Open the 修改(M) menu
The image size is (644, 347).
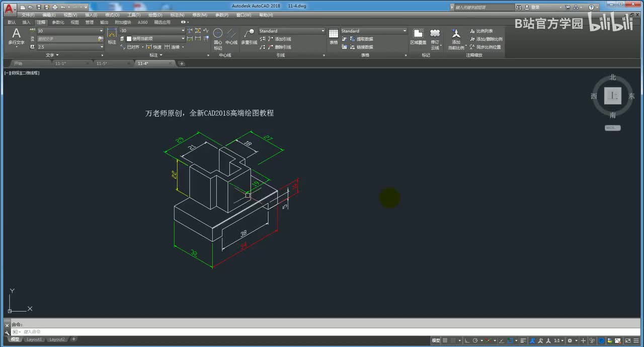(x=200, y=15)
